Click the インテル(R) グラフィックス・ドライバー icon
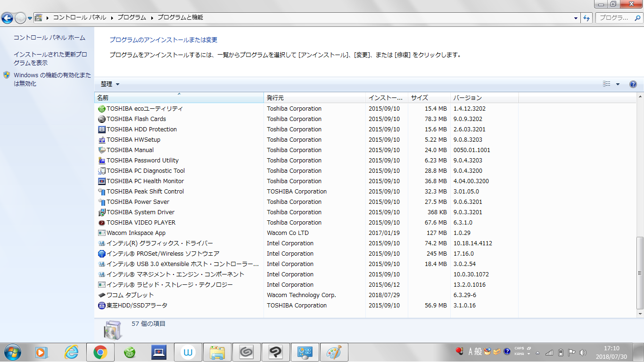The height and width of the screenshot is (363, 644). pyautogui.click(x=102, y=243)
